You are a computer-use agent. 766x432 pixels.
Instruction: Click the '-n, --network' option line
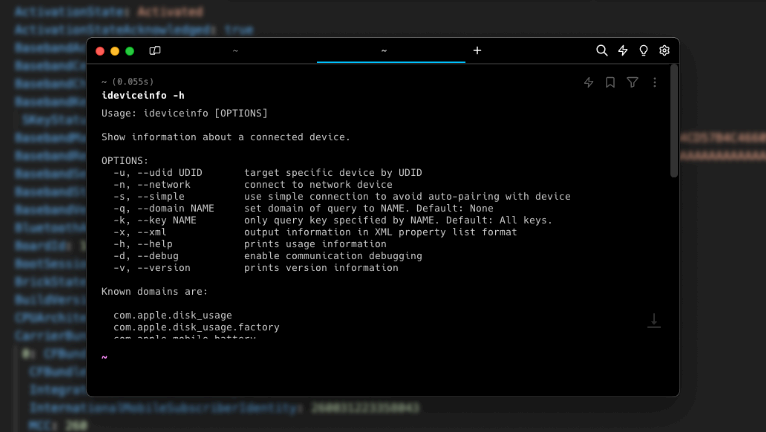coord(253,184)
